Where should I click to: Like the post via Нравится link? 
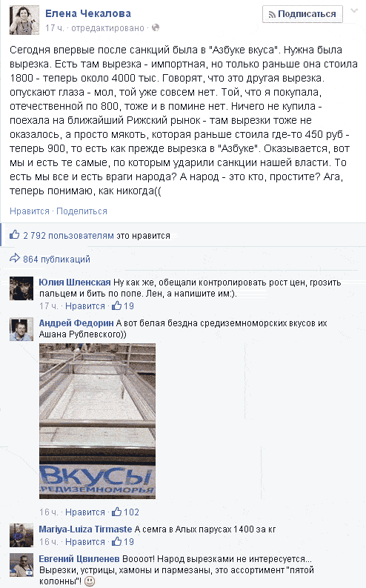tap(30, 211)
